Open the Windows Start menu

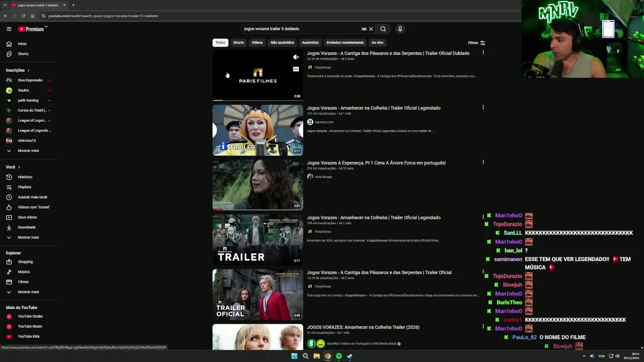(294, 356)
